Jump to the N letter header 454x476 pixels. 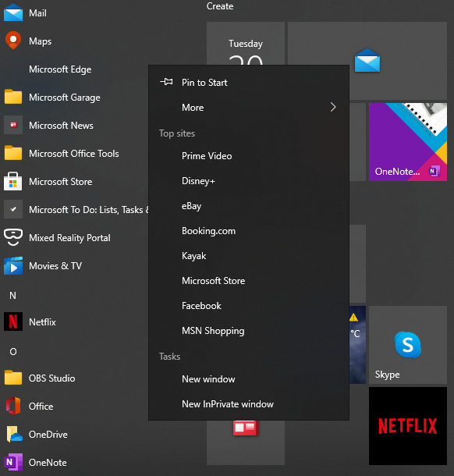coord(12,296)
